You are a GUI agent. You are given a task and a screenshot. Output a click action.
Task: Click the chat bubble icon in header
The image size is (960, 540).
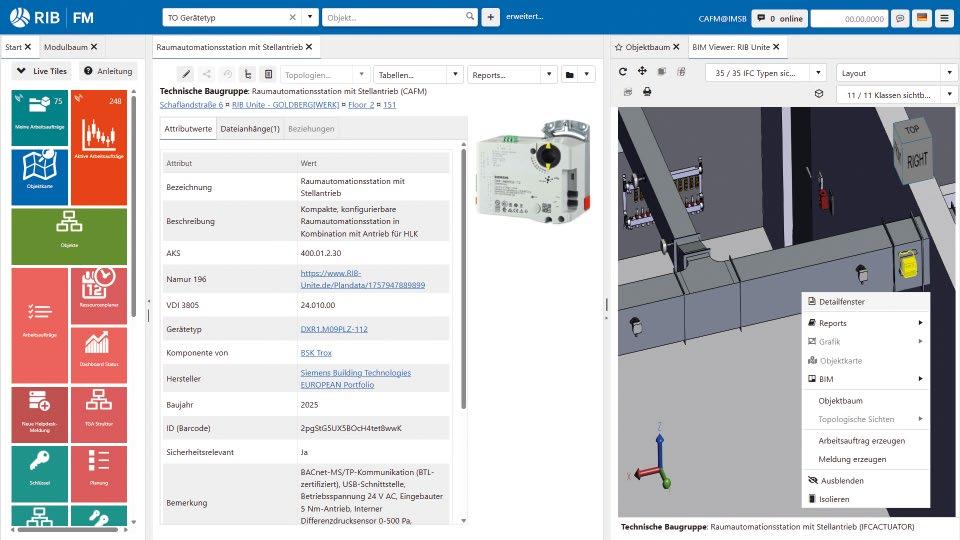click(x=900, y=18)
